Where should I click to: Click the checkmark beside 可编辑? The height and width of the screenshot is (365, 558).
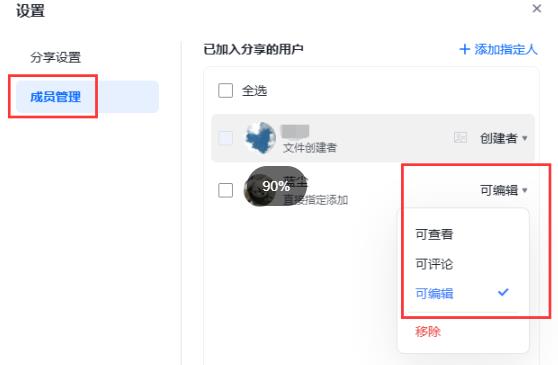pyautogui.click(x=503, y=292)
